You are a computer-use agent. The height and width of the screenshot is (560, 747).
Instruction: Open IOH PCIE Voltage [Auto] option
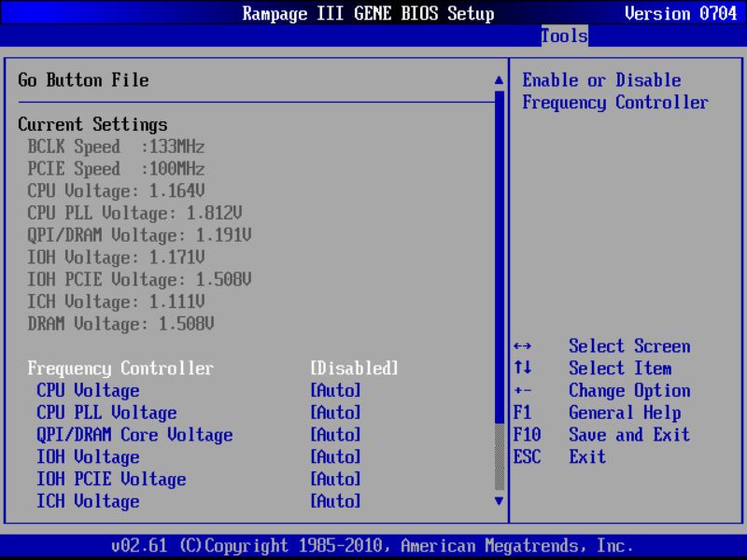tap(335, 479)
